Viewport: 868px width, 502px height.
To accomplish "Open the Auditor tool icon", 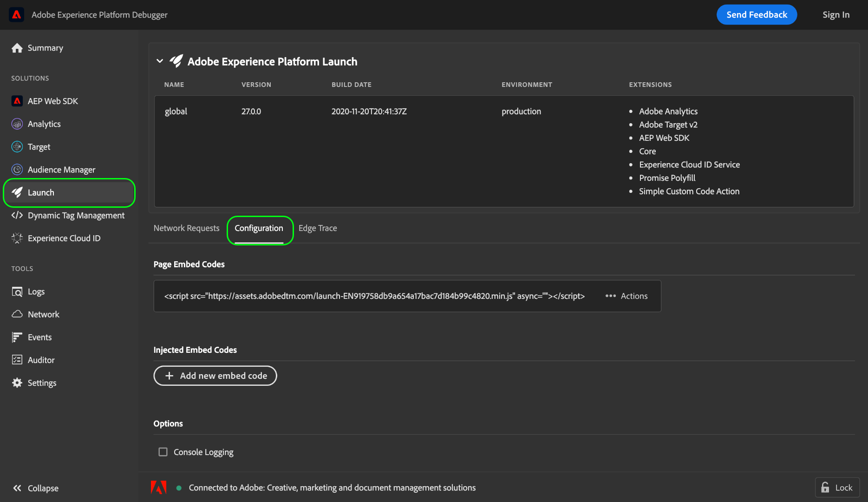I will 17,360.
